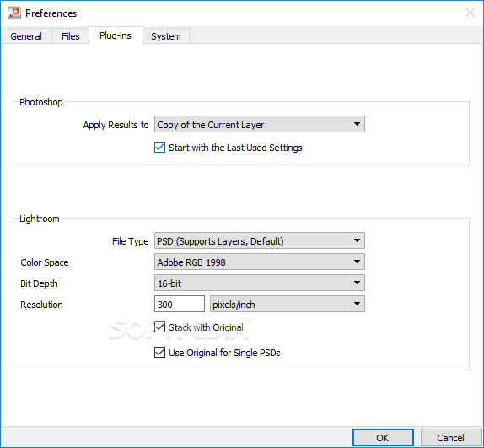Open the Apply Results to dropdown
The image size is (484, 448).
260,124
